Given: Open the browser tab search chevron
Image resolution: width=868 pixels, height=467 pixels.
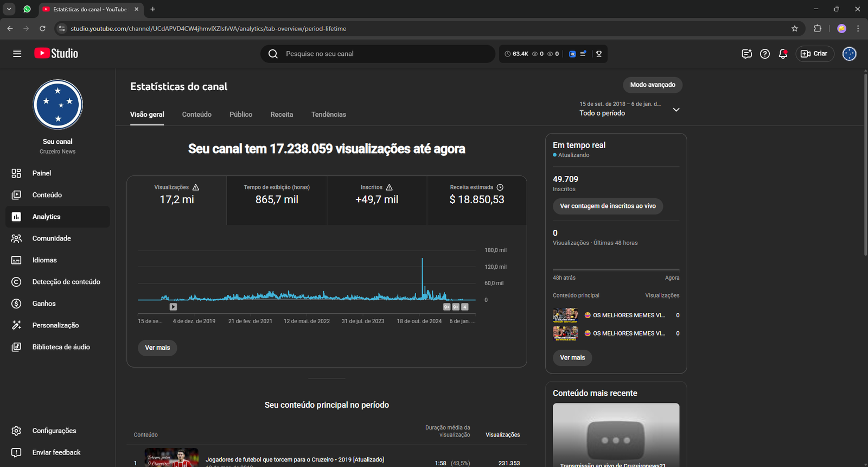Looking at the screenshot, I should (x=9, y=9).
